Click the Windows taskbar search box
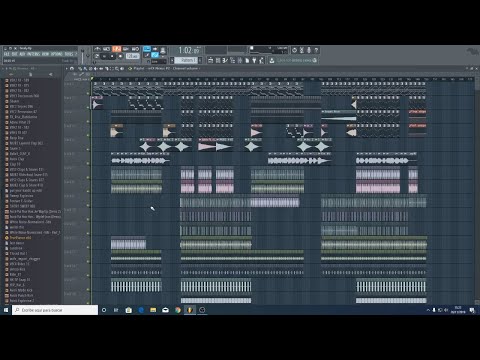This screenshot has width=480, height=360. 55,310
